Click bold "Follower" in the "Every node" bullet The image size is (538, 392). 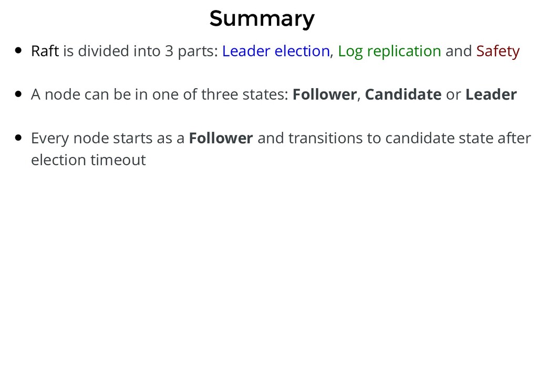tap(221, 138)
